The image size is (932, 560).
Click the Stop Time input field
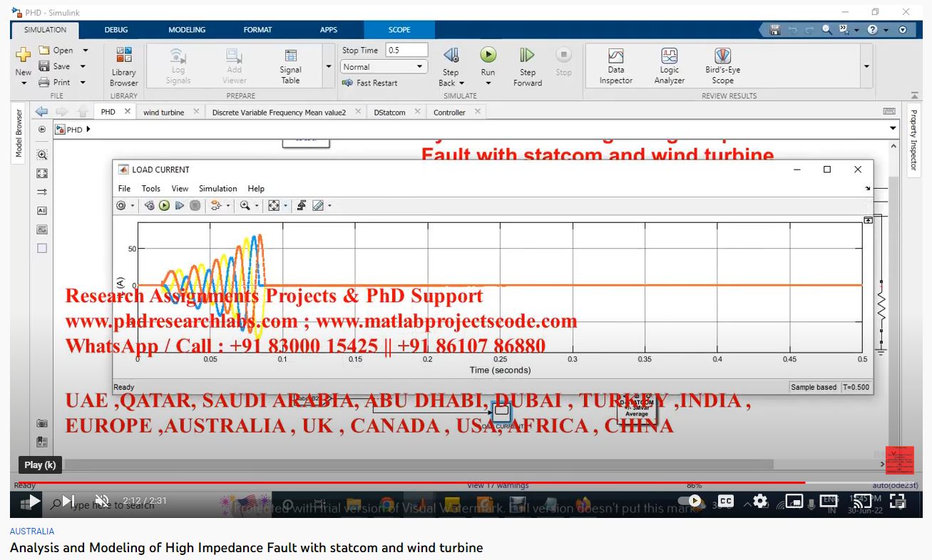pyautogui.click(x=406, y=51)
